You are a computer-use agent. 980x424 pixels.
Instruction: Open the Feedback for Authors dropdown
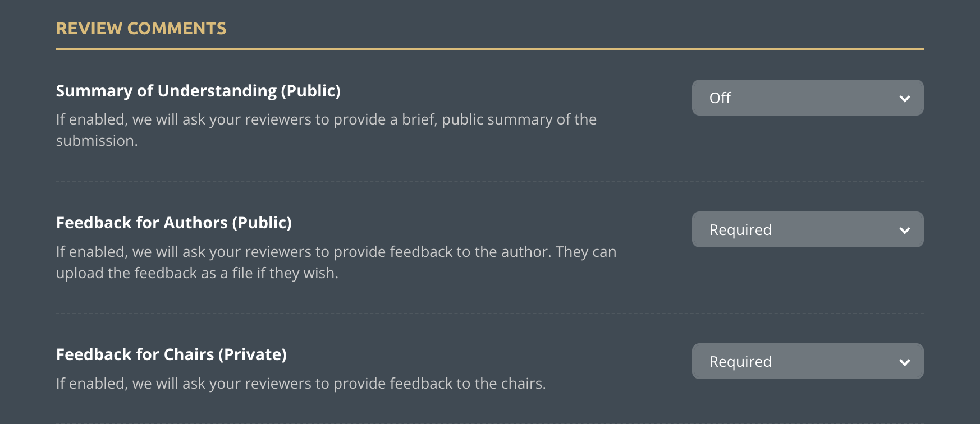(x=807, y=229)
